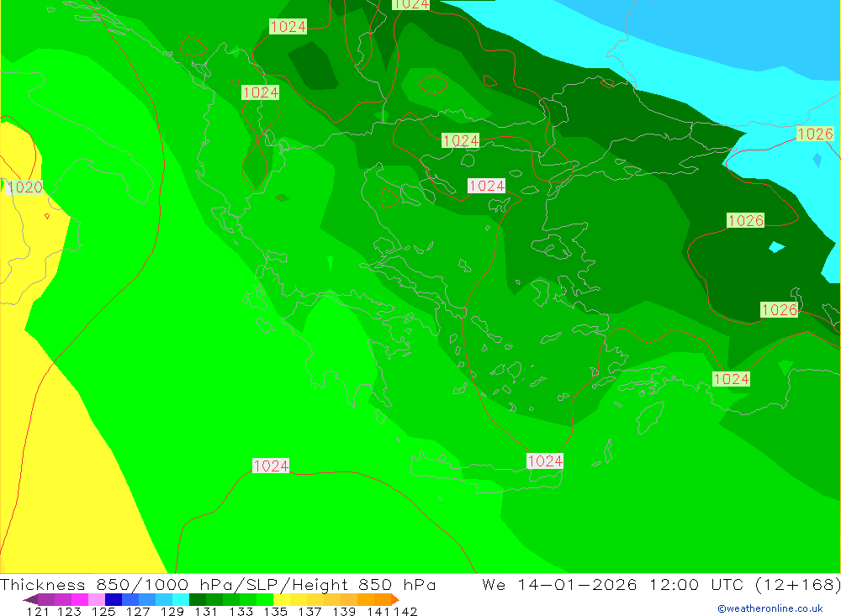Click the weatheronline.co.uk copyright link
The height and width of the screenshot is (616, 841).
click(x=770, y=608)
